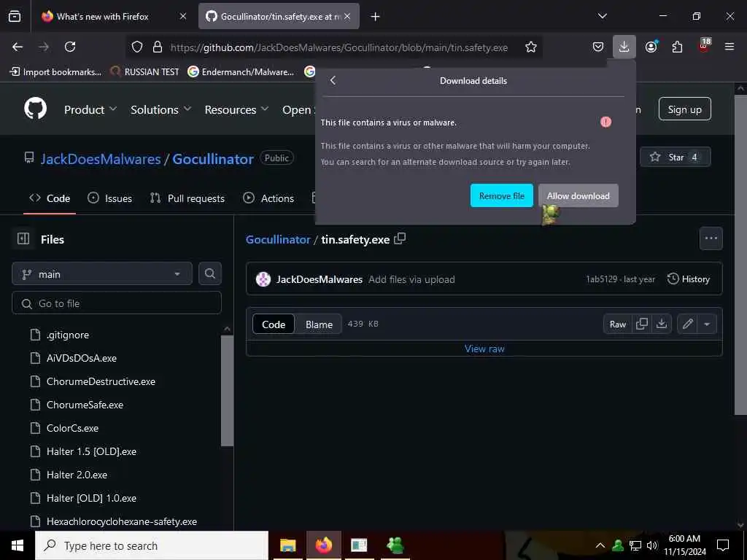747x560 pixels.
Task: Open the Pocket save icon
Action: (x=598, y=47)
